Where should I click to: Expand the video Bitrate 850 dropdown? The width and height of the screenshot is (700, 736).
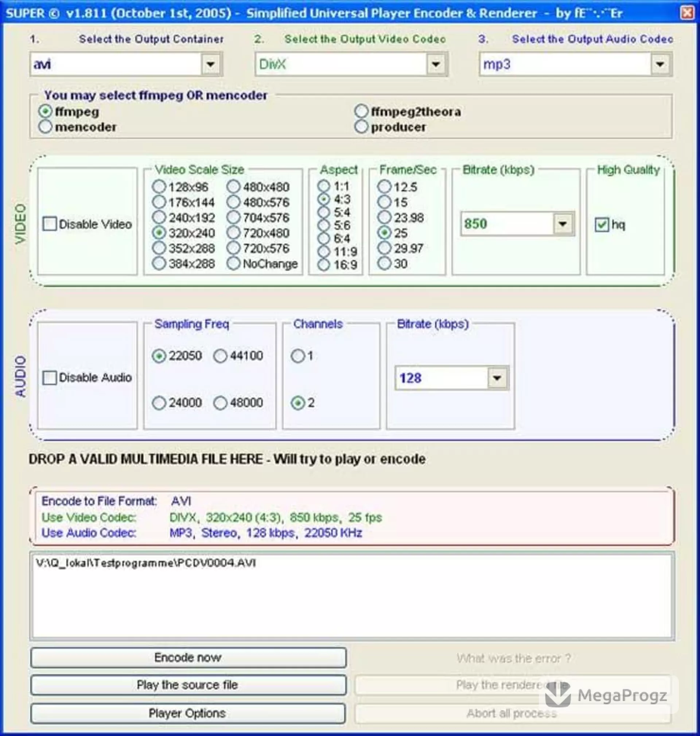[563, 224]
